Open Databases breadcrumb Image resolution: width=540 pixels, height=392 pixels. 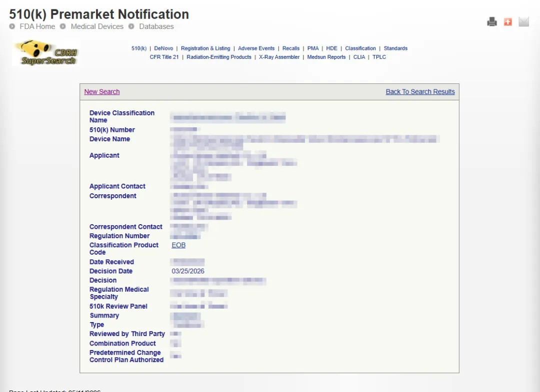[x=156, y=26]
